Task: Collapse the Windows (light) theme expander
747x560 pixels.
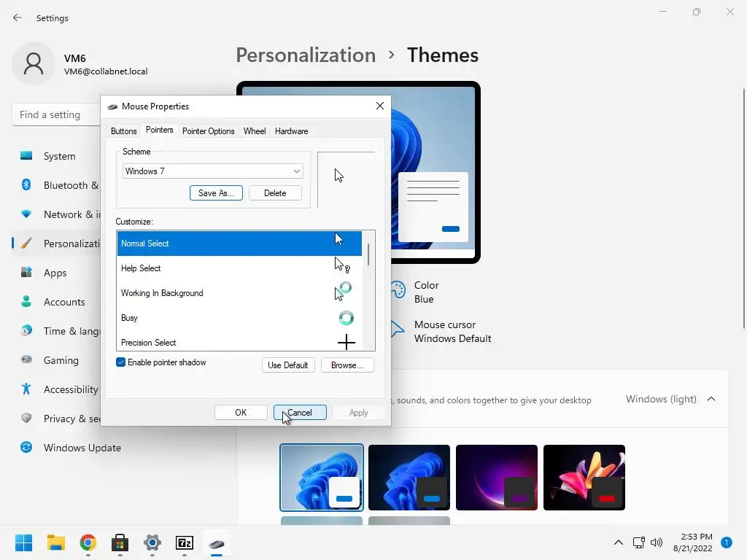Action: coord(711,399)
